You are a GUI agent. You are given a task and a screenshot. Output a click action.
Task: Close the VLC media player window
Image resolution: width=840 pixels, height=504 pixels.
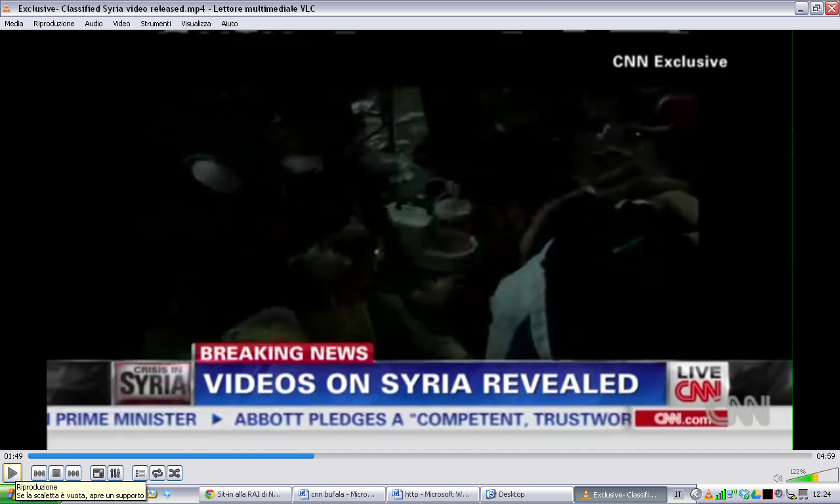tap(830, 9)
